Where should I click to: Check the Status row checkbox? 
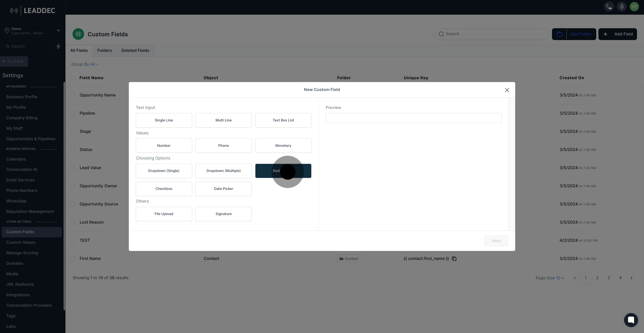click(73, 150)
